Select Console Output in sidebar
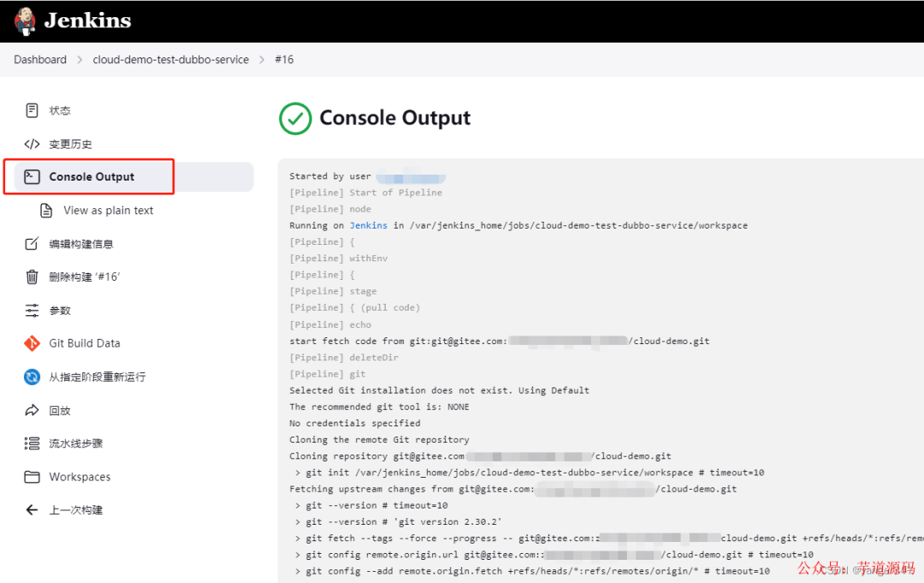This screenshot has height=583, width=924. (133, 177)
